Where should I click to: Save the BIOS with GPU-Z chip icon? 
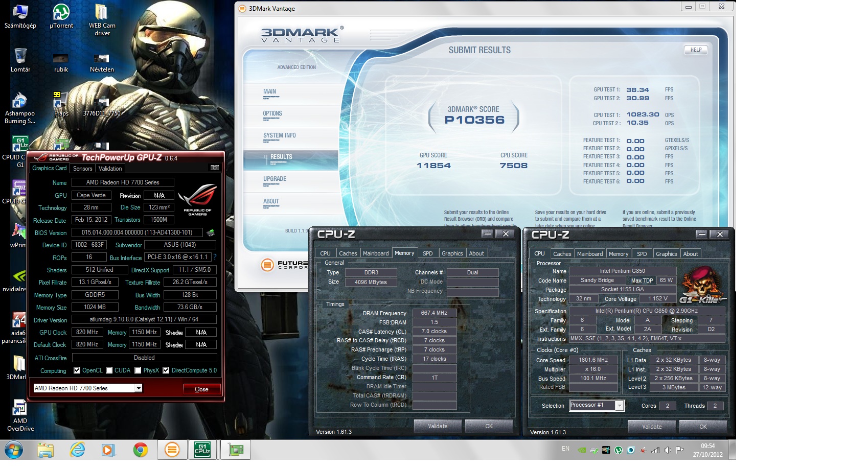point(211,232)
